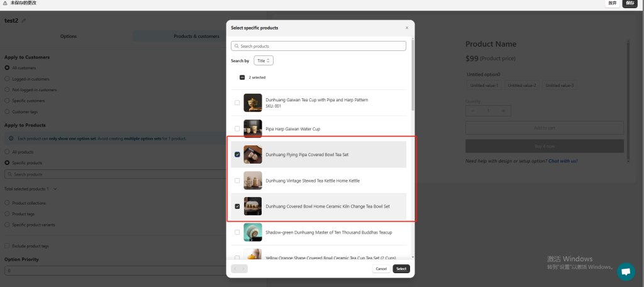Click the Cancel button in dialog
Screen dimensions: 644x287
tap(380, 269)
